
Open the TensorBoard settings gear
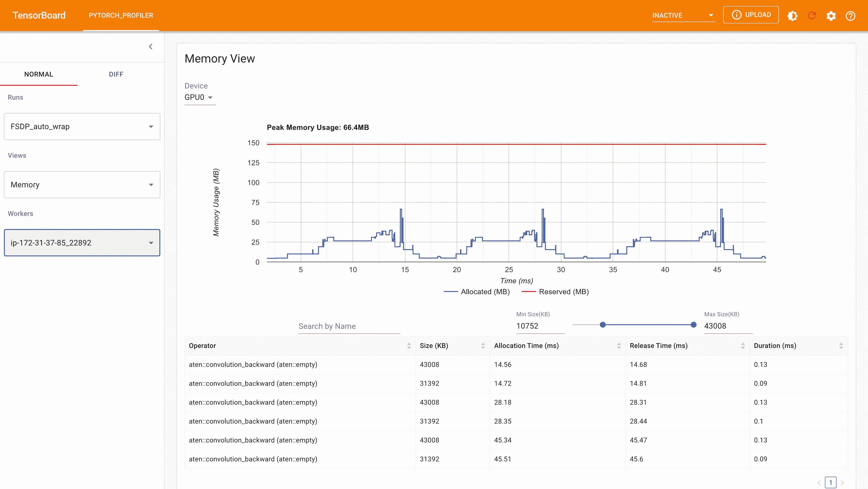[831, 16]
